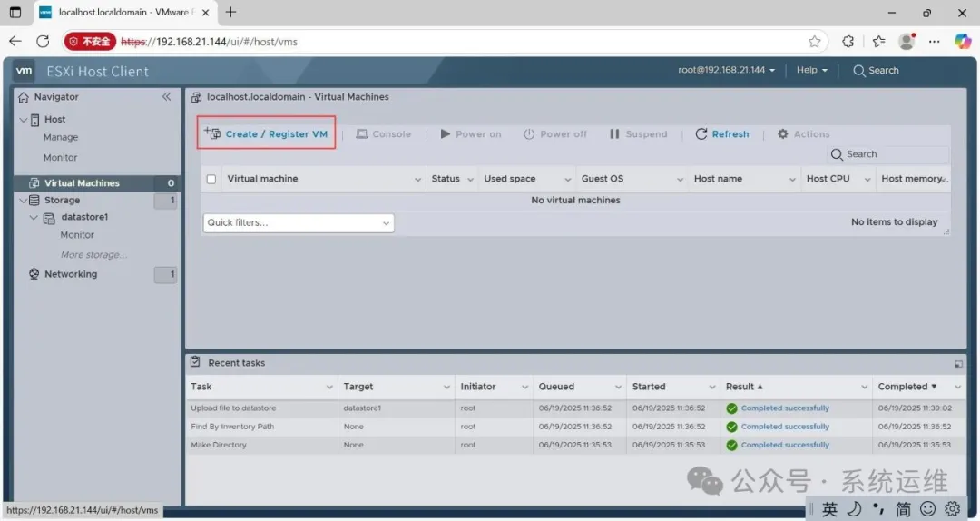Open Manage under Host

pos(61,137)
